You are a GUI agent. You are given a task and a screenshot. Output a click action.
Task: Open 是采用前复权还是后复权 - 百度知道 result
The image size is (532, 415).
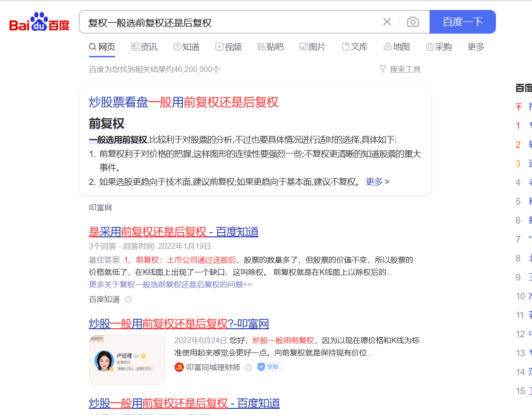pos(174,232)
